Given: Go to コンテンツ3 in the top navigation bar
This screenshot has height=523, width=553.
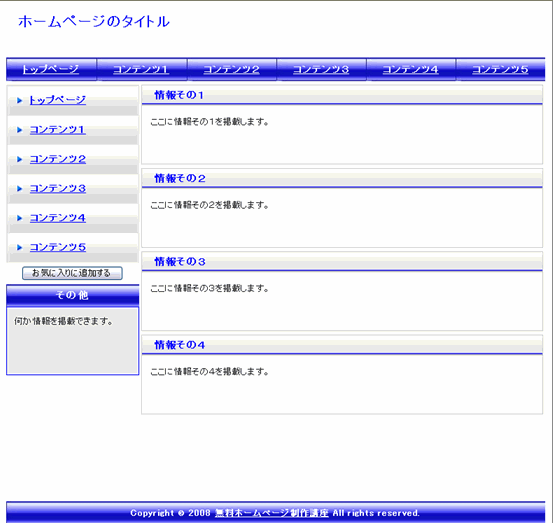Looking at the screenshot, I should tap(321, 69).
